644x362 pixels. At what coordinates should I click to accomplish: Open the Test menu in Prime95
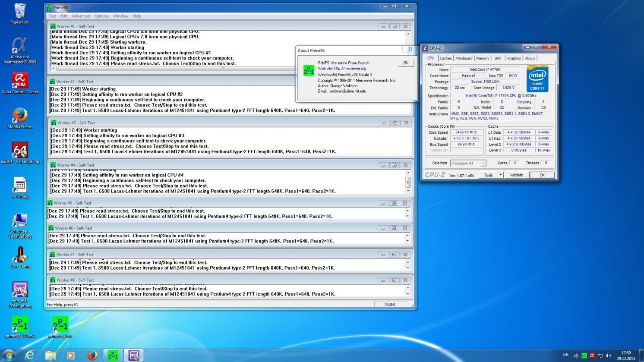click(52, 16)
